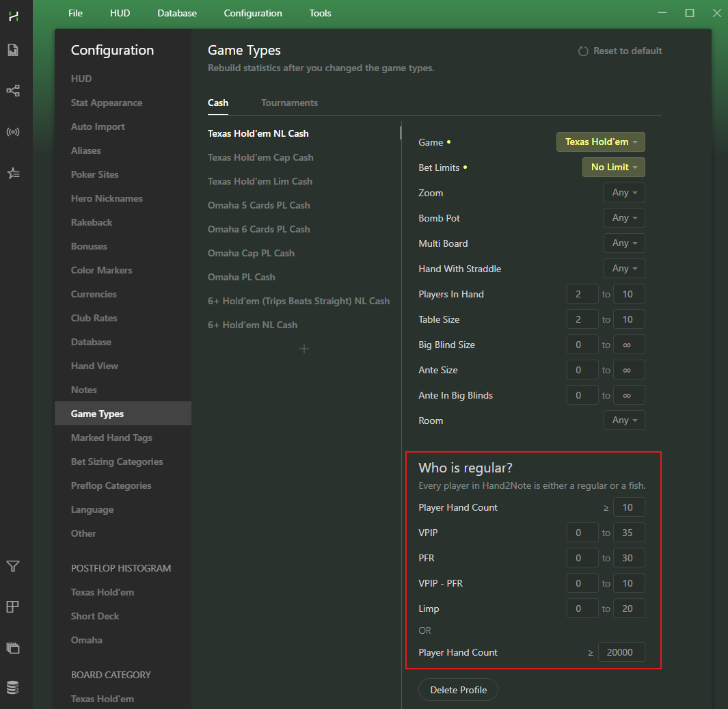Open Color Markers configuration section
This screenshot has height=709, width=728.
pyautogui.click(x=101, y=270)
